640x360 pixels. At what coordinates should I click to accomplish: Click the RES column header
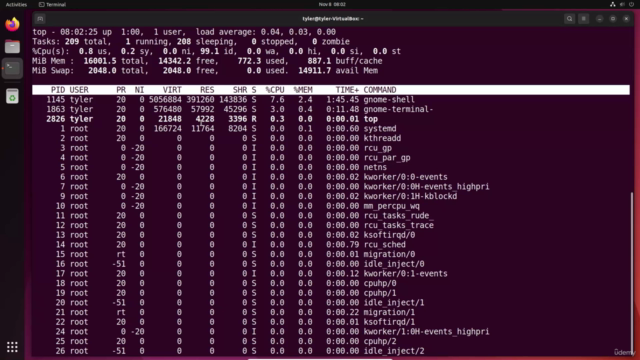pyautogui.click(x=207, y=90)
